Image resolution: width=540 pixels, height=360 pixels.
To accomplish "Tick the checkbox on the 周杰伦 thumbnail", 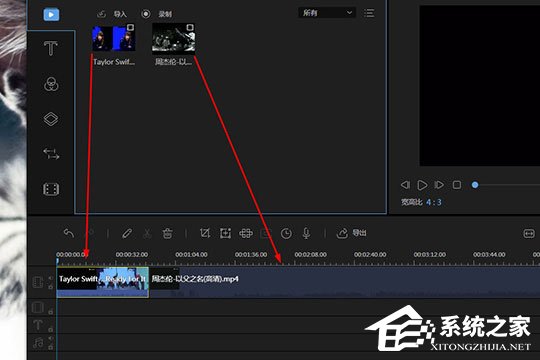I will pos(190,27).
